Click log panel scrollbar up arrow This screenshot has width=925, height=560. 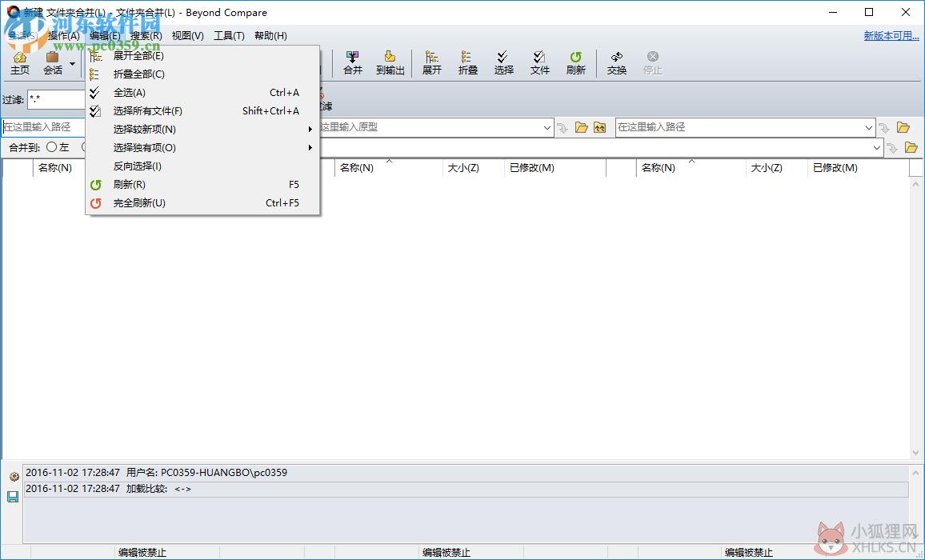coord(915,473)
